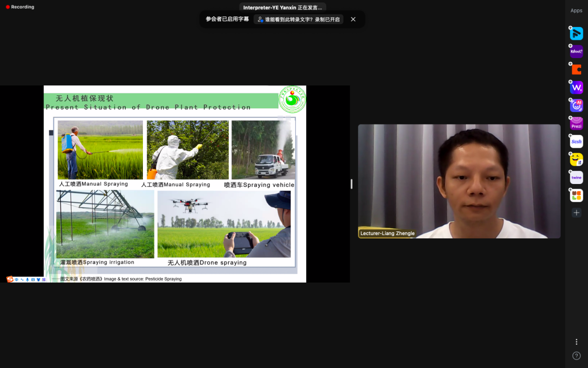This screenshot has width=588, height=368.
Task: Click the three-dot more options in sidebar
Action: [x=576, y=342]
